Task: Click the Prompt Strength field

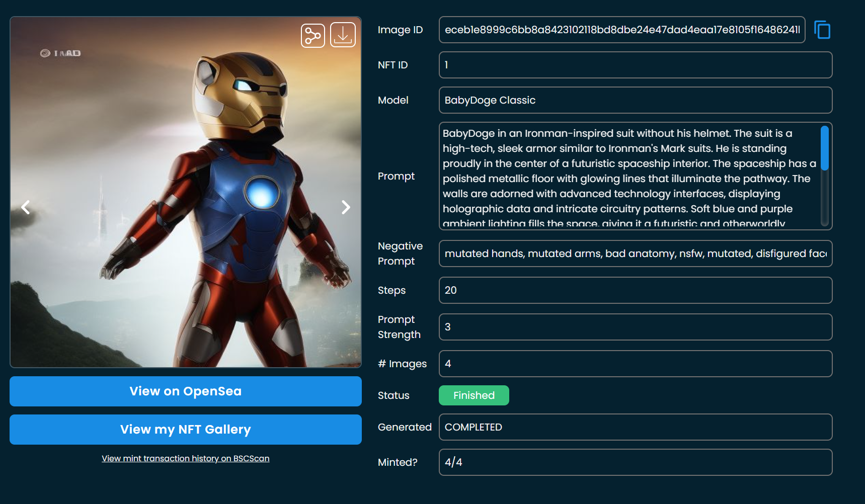Action: pos(636,327)
